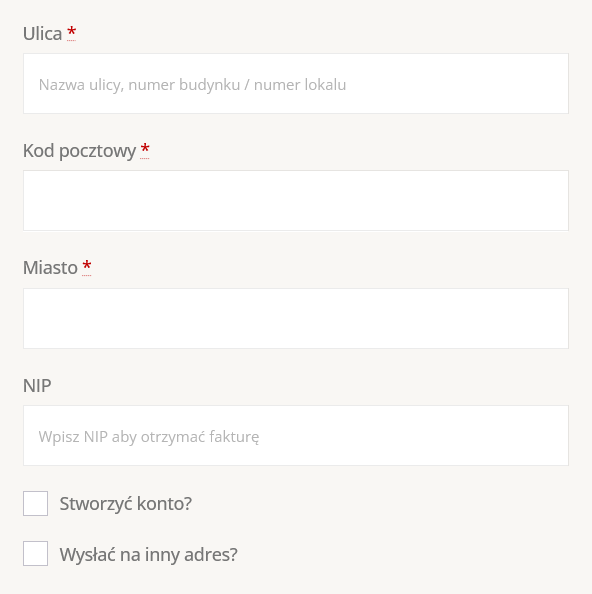Click the Stworzyć konto? label text
The width and height of the screenshot is (592, 594).
pyautogui.click(x=126, y=504)
